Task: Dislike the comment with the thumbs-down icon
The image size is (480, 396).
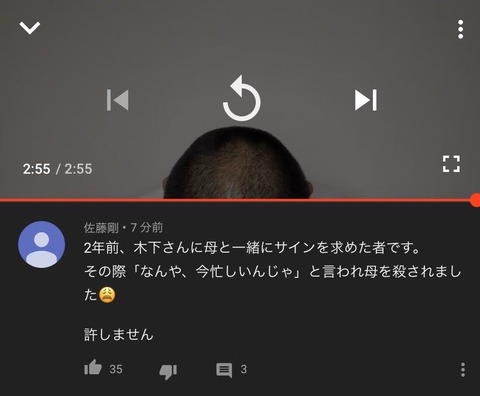Action: (x=168, y=371)
